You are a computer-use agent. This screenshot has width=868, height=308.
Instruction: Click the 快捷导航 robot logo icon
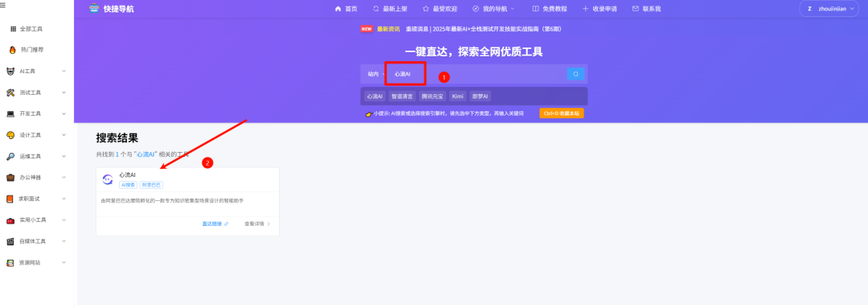pos(94,8)
